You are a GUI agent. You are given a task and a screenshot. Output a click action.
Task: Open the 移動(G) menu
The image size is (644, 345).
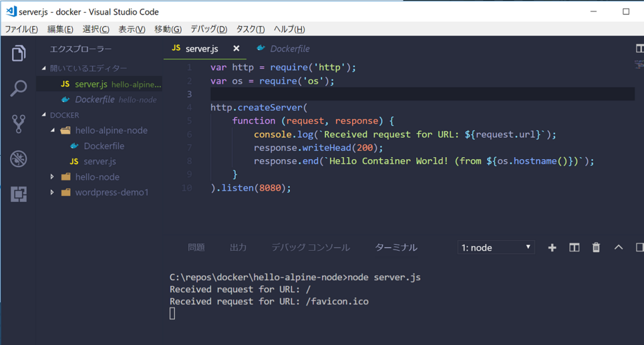[168, 29]
